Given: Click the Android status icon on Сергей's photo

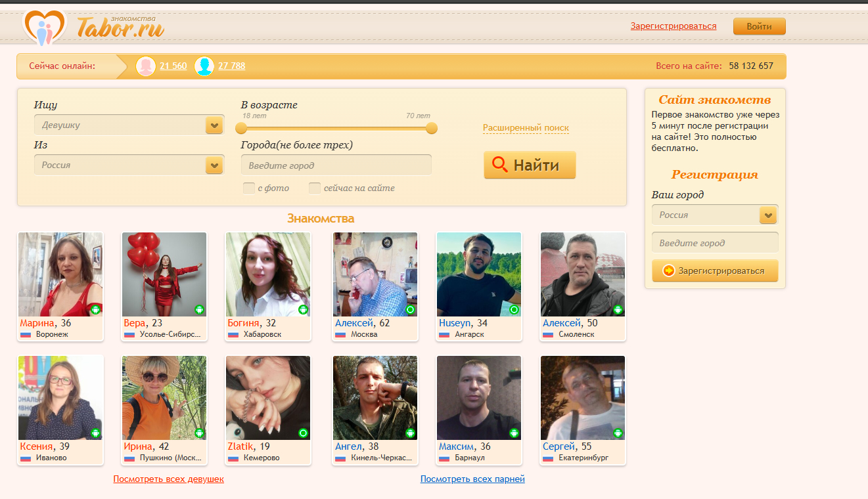Looking at the screenshot, I should (x=618, y=433).
